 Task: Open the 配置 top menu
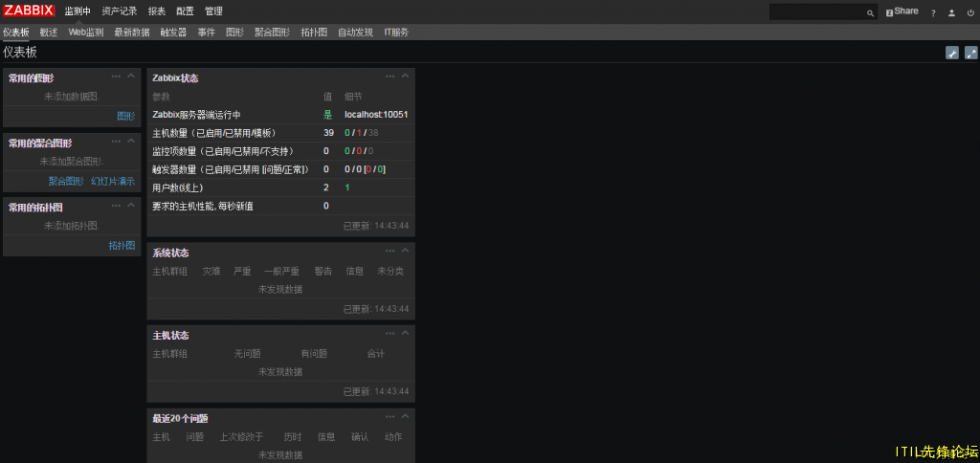click(x=185, y=11)
